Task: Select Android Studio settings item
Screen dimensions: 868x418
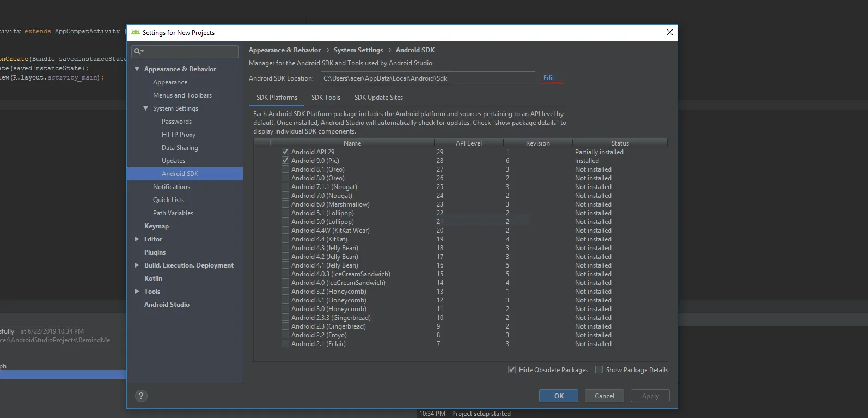Action: (167, 305)
